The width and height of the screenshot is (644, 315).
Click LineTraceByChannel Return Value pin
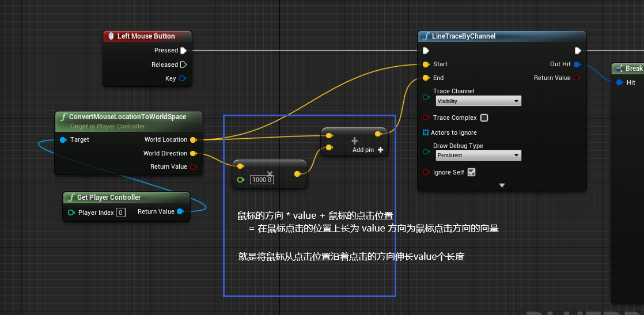click(x=577, y=78)
